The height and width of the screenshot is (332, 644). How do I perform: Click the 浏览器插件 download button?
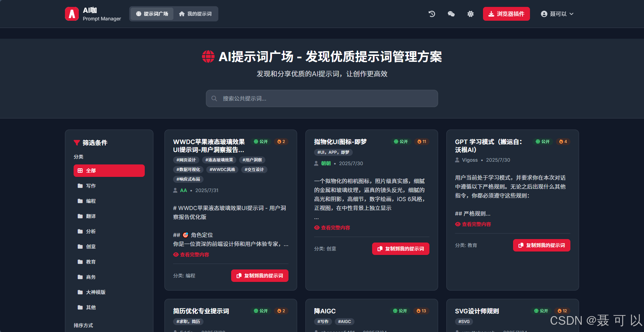tap(506, 14)
